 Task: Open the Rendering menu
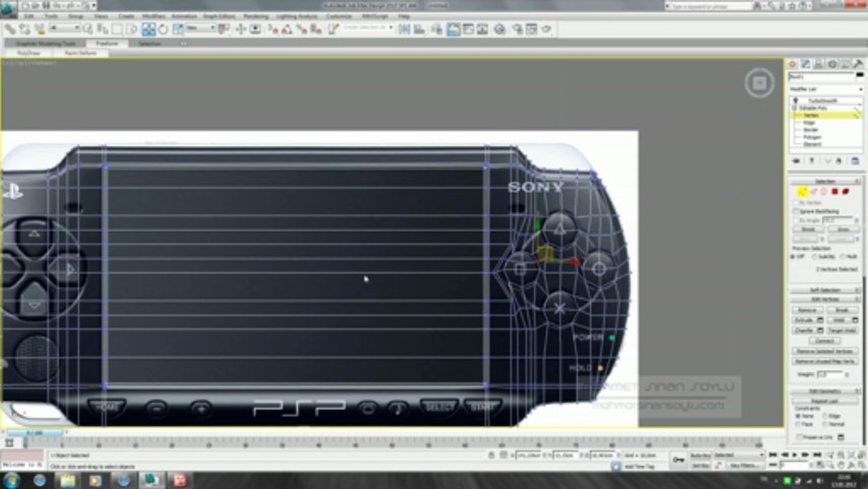point(256,16)
